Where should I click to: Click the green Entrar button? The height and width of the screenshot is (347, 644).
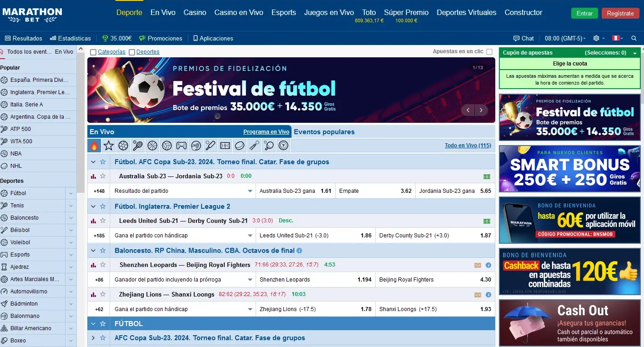[584, 13]
